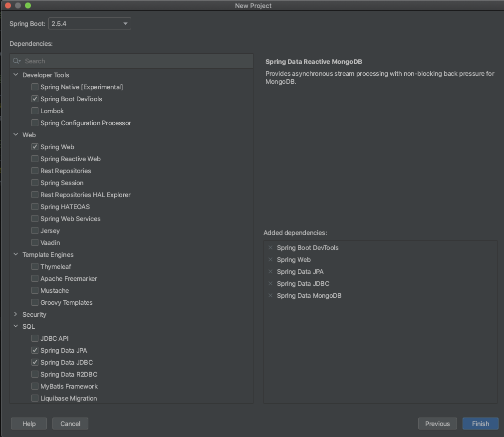Select the Template Engines category label
The width and height of the screenshot is (504, 437).
pyautogui.click(x=48, y=254)
